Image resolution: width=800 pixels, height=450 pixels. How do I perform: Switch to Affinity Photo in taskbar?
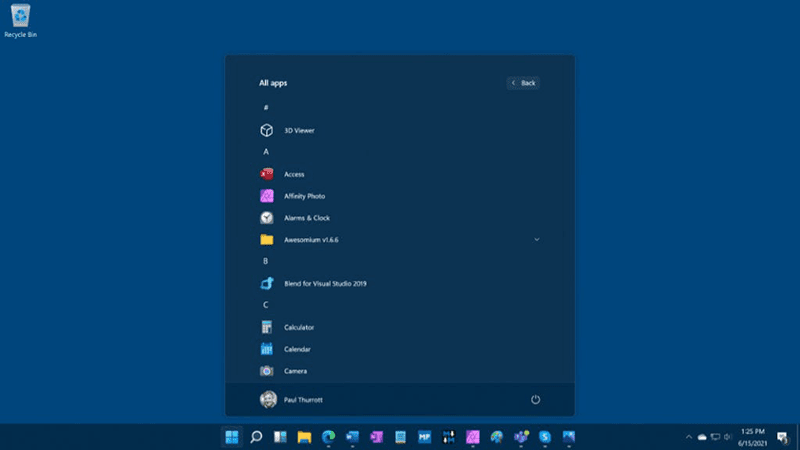click(472, 437)
